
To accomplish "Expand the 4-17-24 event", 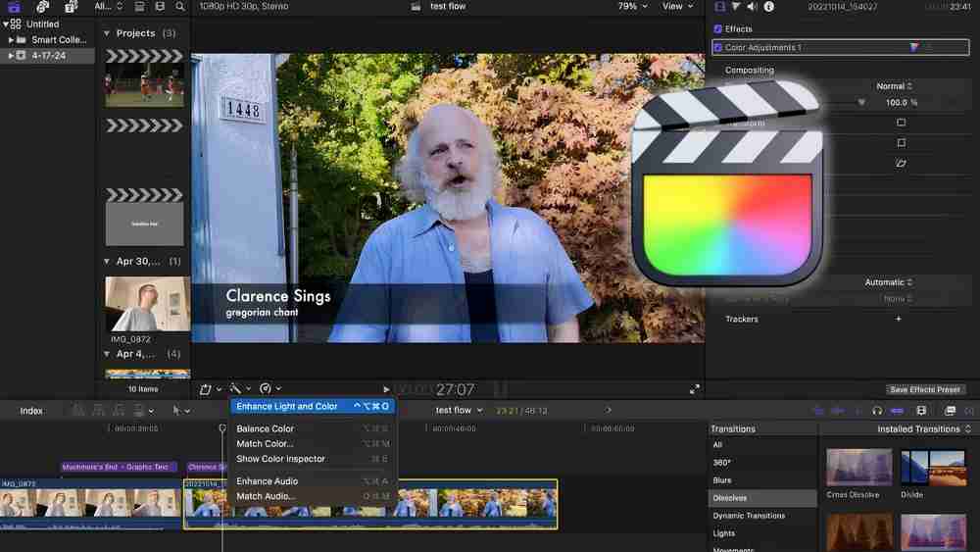I will pyautogui.click(x=11, y=55).
